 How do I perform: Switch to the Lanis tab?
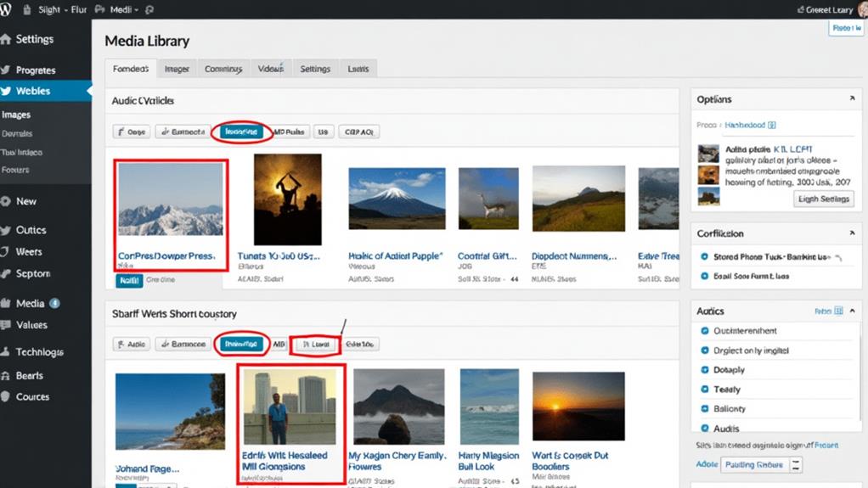(358, 69)
